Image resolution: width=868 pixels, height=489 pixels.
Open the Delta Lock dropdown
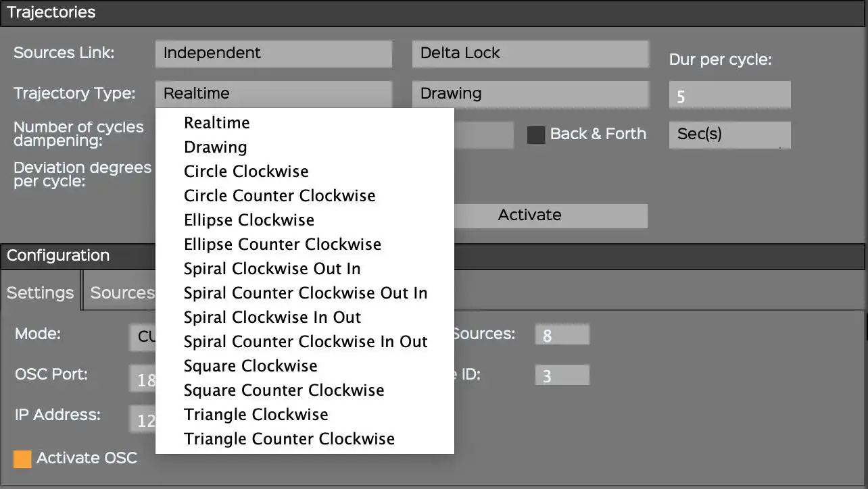tap(530, 53)
